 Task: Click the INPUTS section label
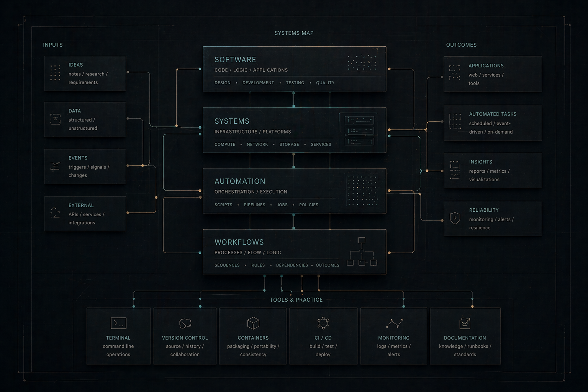click(x=53, y=45)
